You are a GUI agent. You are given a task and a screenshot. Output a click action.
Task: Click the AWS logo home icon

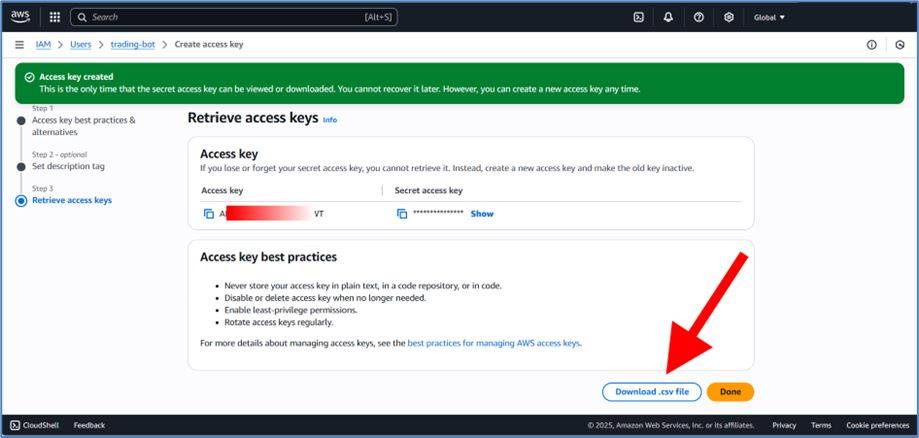pyautogui.click(x=21, y=17)
